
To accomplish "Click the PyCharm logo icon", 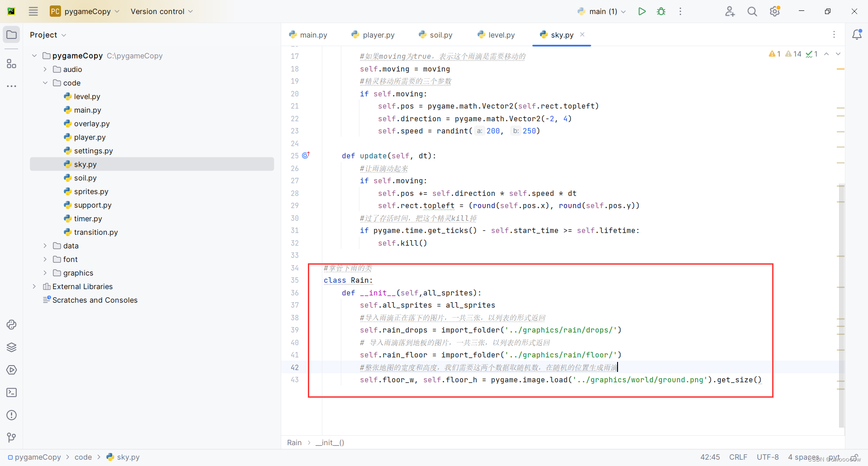I will 11,11.
